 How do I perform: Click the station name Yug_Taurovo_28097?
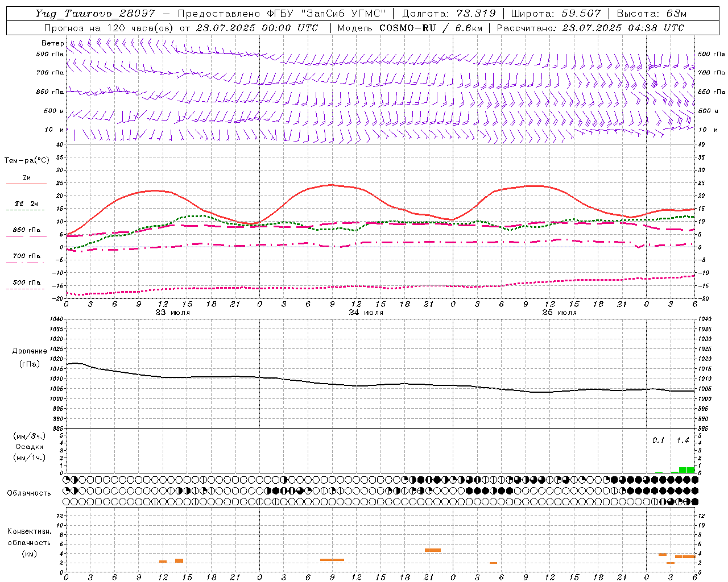click(x=95, y=14)
